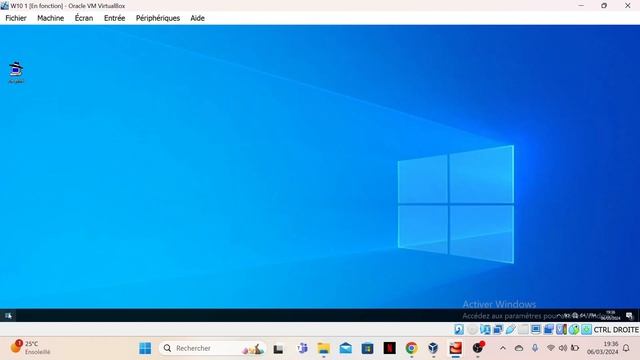Open Microsoft Teams from the taskbar
Viewport: 640px width, 360px height.
tap(302, 348)
